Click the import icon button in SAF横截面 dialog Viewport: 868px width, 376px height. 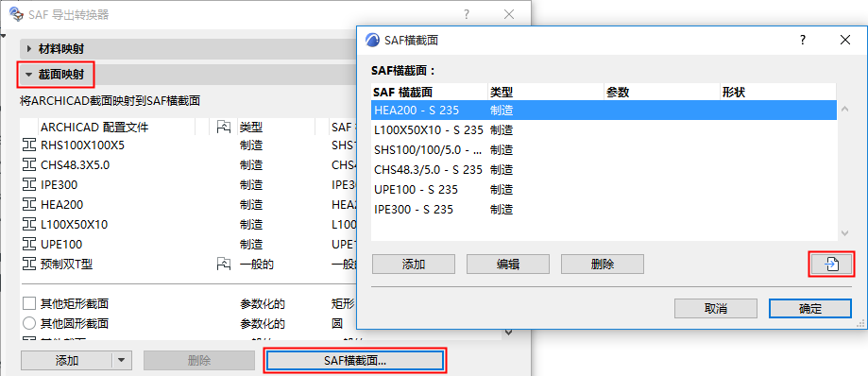pos(831,265)
